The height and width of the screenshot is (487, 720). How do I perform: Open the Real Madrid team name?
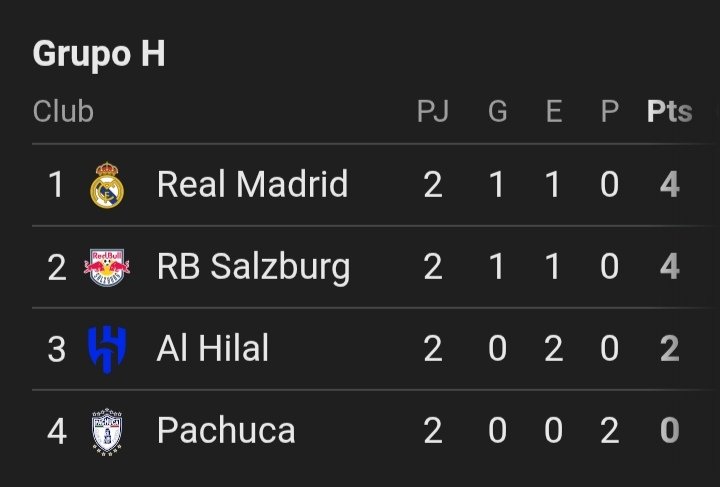tap(253, 184)
